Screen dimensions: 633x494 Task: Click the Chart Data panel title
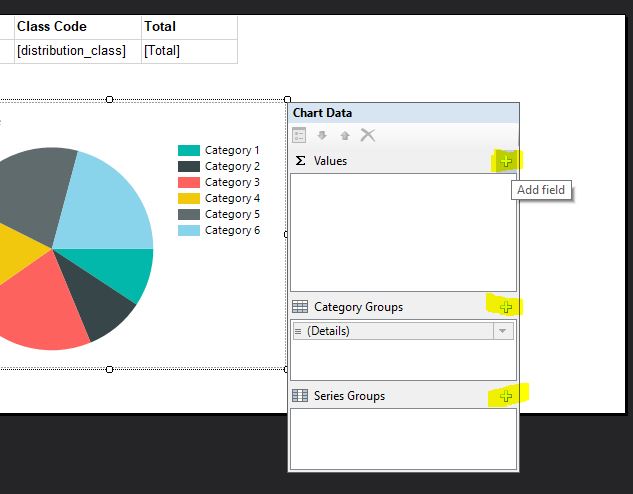pyautogui.click(x=323, y=113)
